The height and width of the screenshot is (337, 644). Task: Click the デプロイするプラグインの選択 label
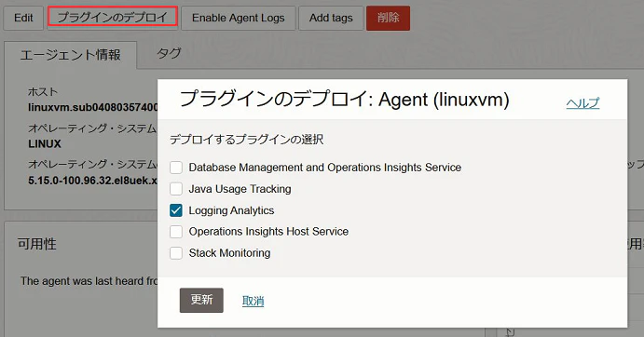(x=247, y=140)
